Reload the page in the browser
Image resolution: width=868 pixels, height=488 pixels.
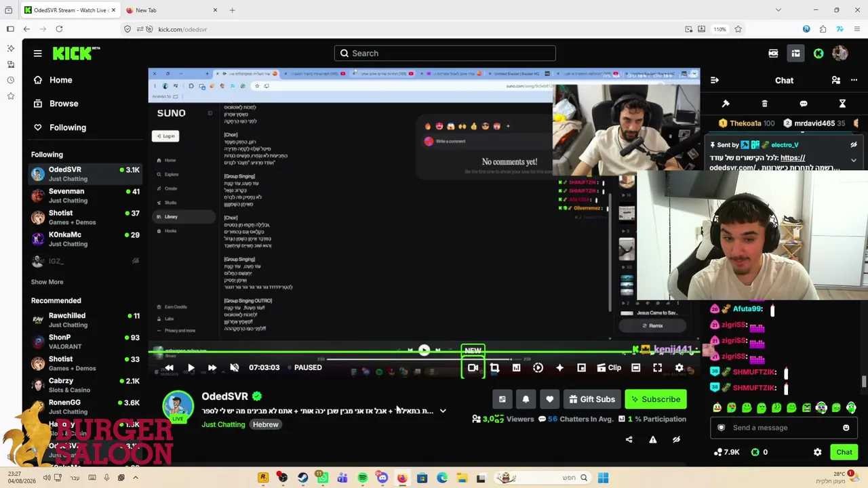click(59, 29)
